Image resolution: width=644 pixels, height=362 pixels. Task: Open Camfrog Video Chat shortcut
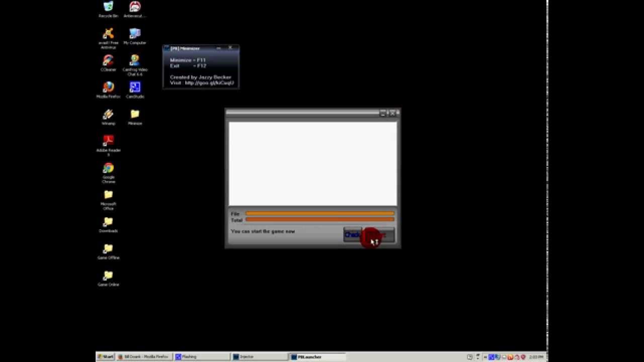point(135,65)
